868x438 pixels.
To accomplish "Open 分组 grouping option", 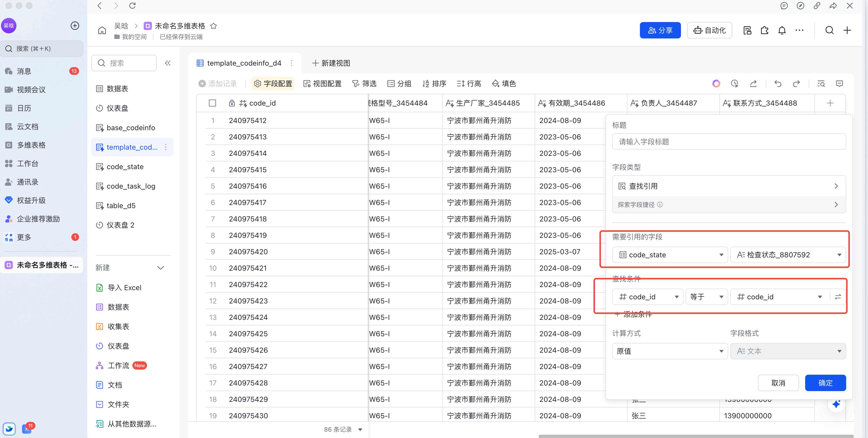I will (x=399, y=84).
